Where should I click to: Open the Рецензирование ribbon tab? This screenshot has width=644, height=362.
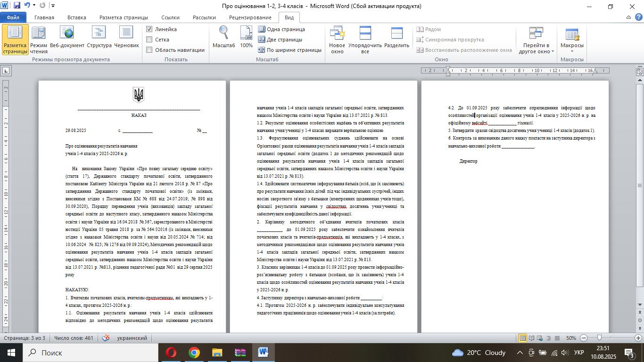coord(250,17)
